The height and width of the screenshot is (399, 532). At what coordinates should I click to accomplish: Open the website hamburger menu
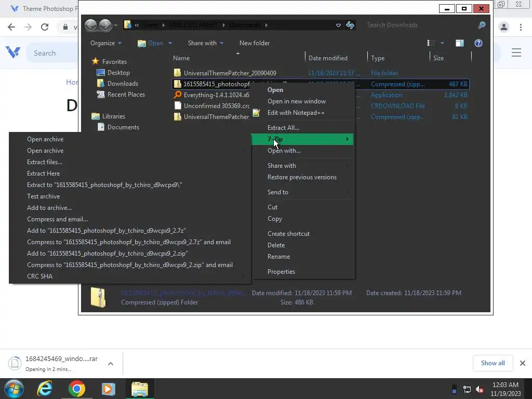coord(516,52)
